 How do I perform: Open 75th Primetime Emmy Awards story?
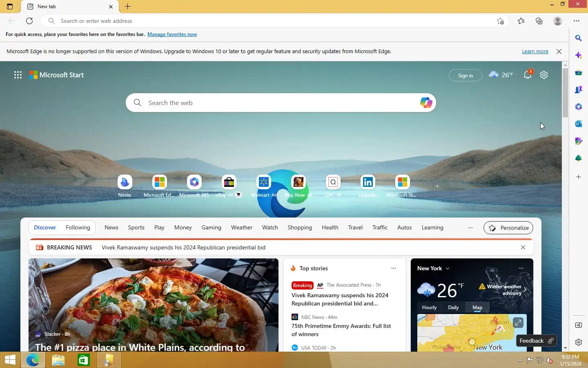point(341,330)
